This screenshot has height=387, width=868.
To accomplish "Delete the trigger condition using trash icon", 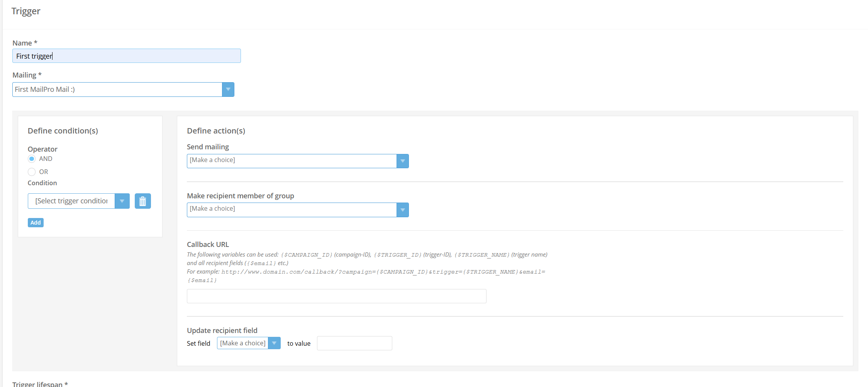I will [142, 201].
